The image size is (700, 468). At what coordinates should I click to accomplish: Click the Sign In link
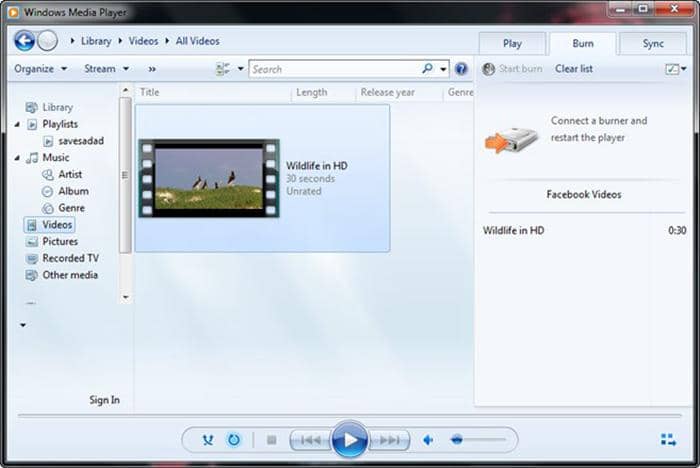104,400
